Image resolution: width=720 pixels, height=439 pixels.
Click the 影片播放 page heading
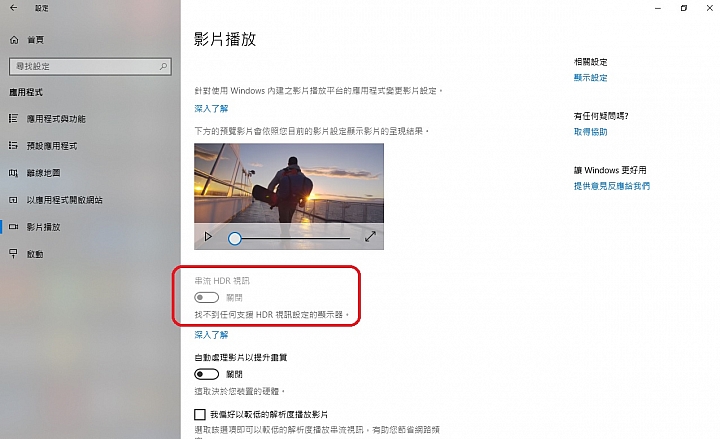[x=225, y=39]
